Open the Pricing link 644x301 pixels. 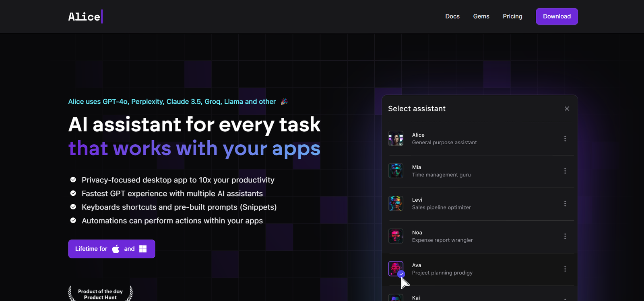click(x=512, y=16)
